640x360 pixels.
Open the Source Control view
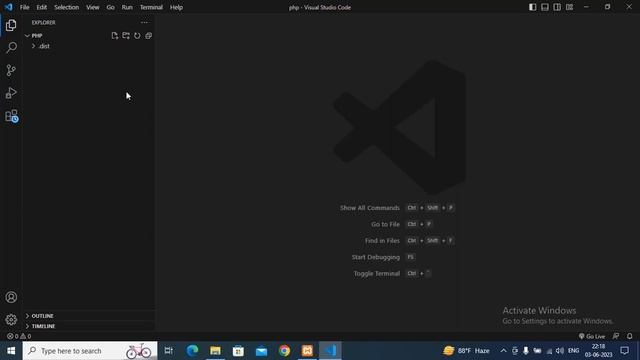point(11,70)
